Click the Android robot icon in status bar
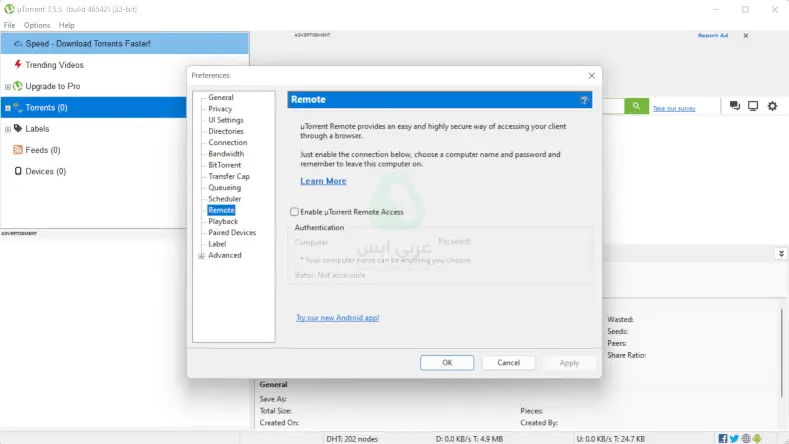Screen dimensions: 789x444 (758, 438)
